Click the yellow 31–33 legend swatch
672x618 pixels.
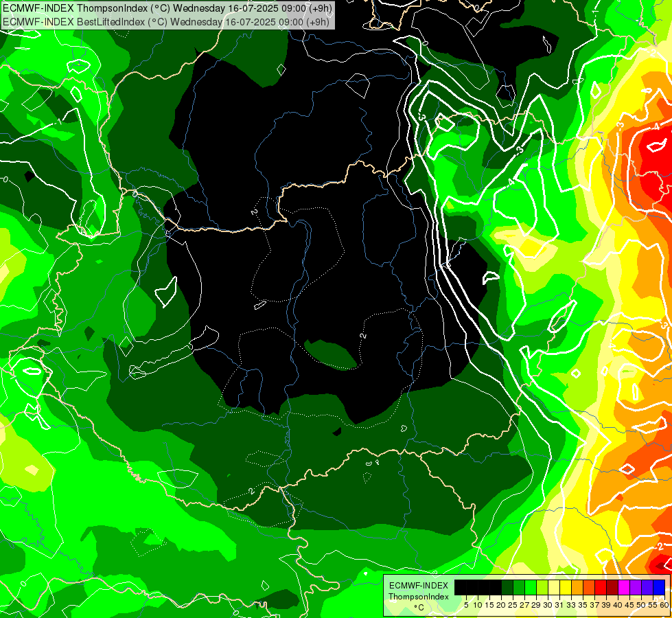click(566, 587)
